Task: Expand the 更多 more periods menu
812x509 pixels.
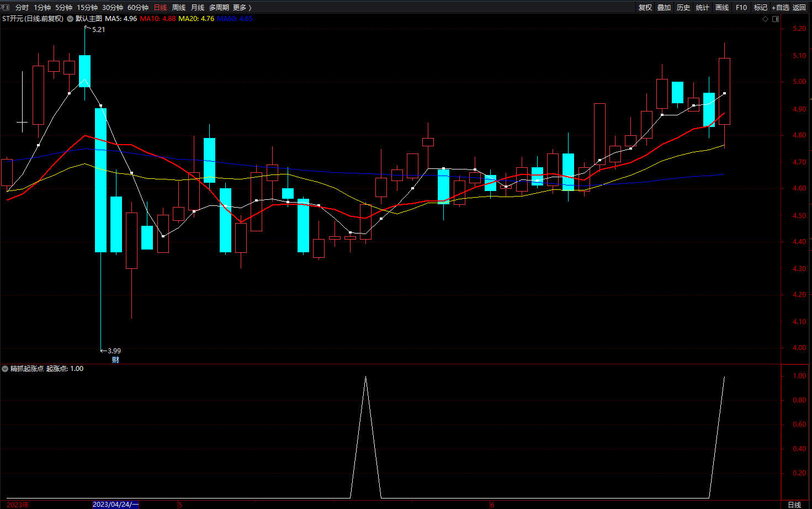Action: (x=242, y=8)
